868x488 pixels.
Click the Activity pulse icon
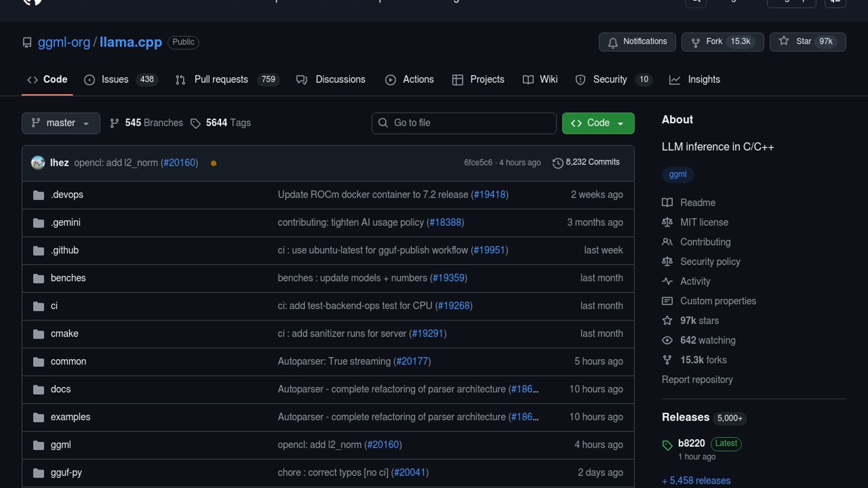pyautogui.click(x=667, y=281)
